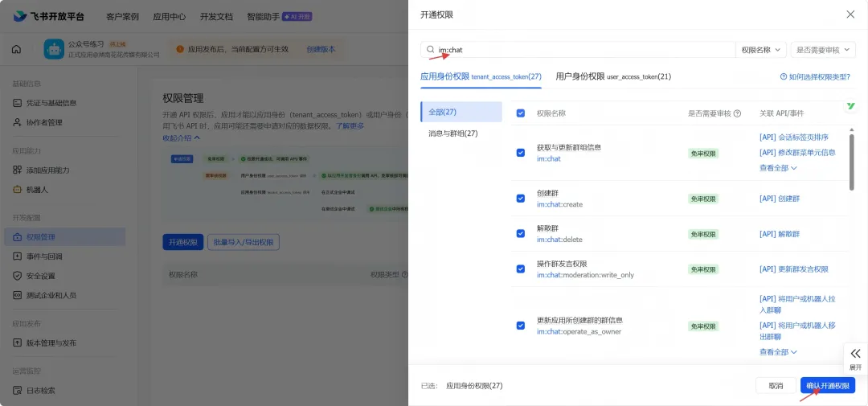Uncheck the 解散群 permission checkbox

tap(520, 234)
